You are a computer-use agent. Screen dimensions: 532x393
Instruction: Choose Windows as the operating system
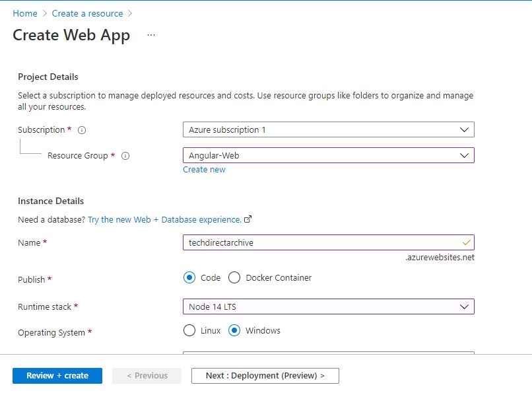[x=234, y=330]
